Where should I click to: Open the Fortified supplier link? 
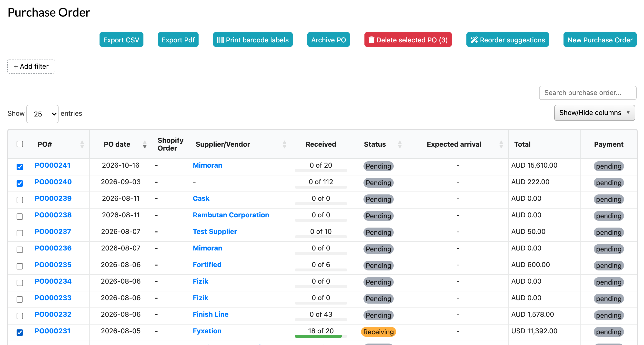[207, 265]
